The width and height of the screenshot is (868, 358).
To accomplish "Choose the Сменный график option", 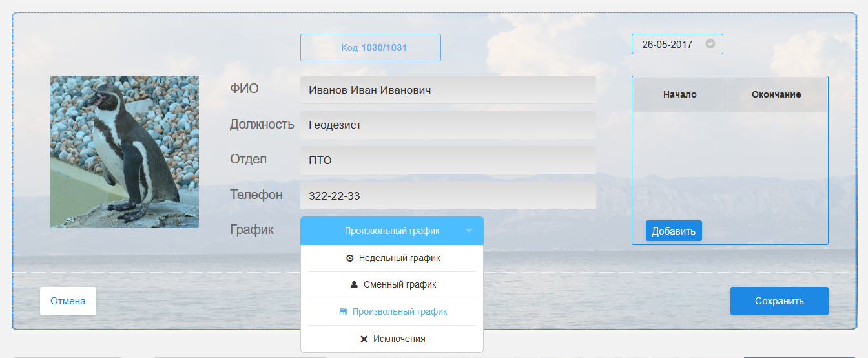I will pos(392,284).
